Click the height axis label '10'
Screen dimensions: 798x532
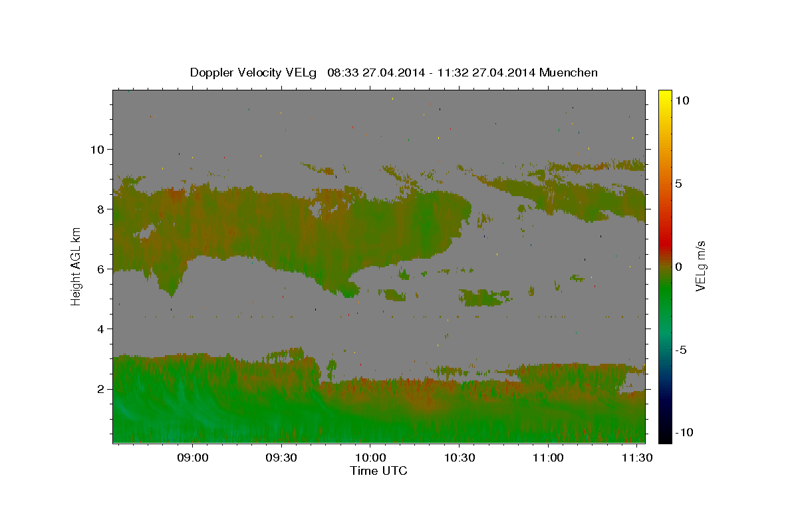coord(97,149)
